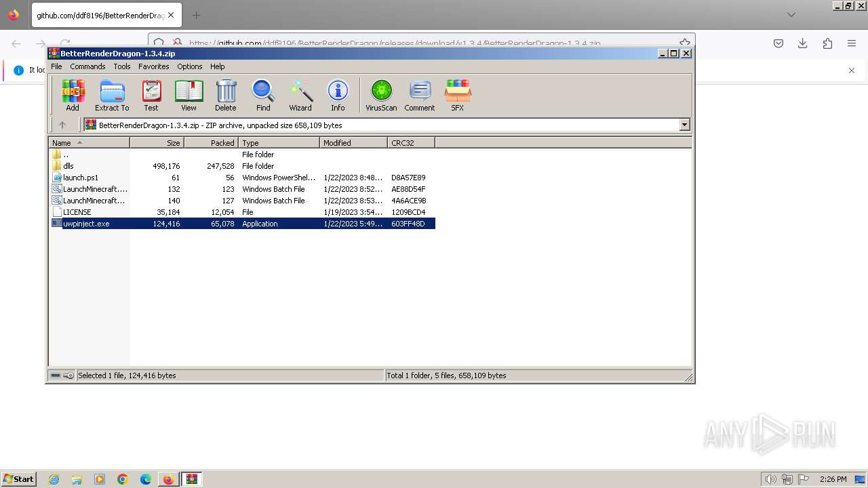Select the LICENSE file
This screenshot has height=488, width=868.
242,212
